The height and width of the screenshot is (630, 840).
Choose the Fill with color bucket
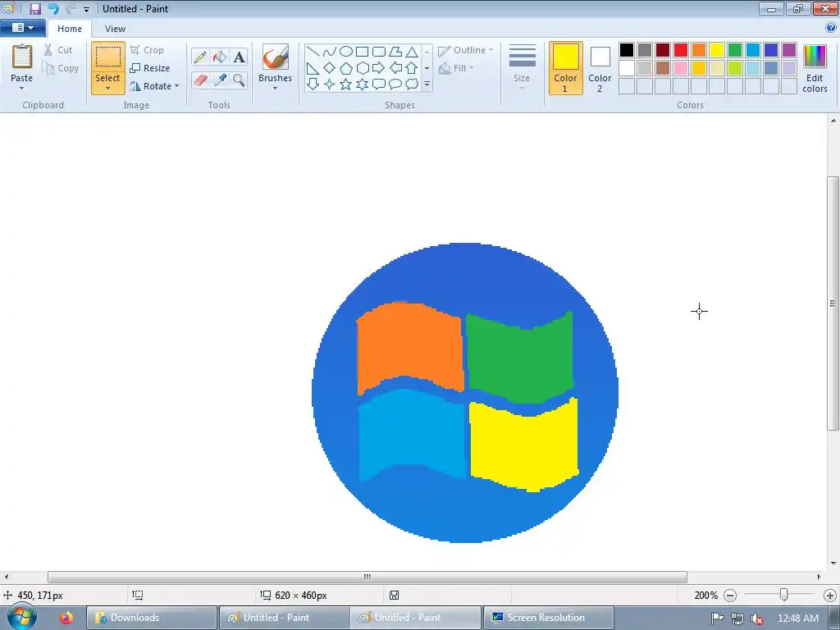pos(220,57)
